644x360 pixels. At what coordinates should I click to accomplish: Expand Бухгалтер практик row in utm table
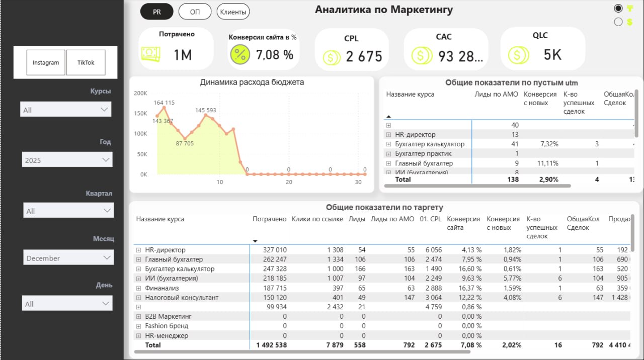coord(388,154)
